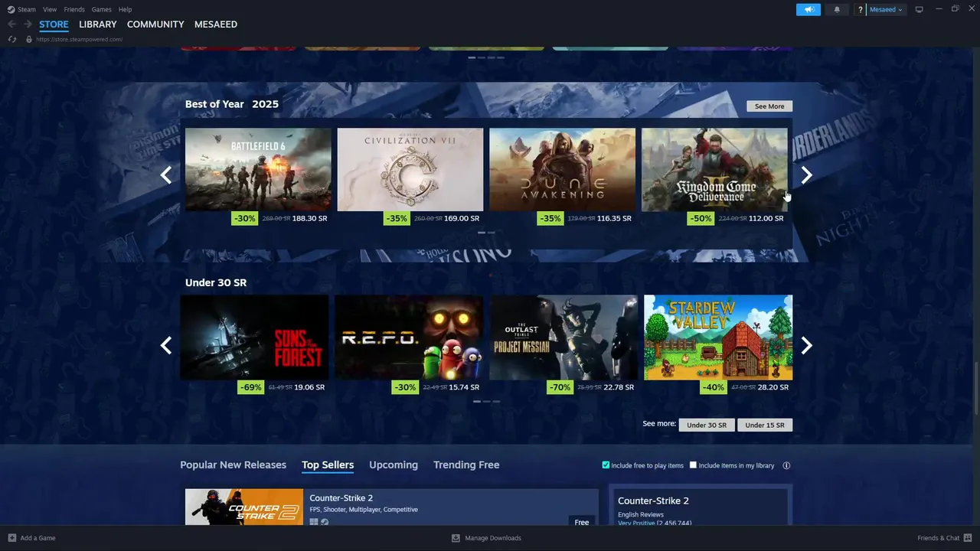Screen dimensions: 980x551
Task: Click Add a Game plus icon
Action: click(x=11, y=538)
